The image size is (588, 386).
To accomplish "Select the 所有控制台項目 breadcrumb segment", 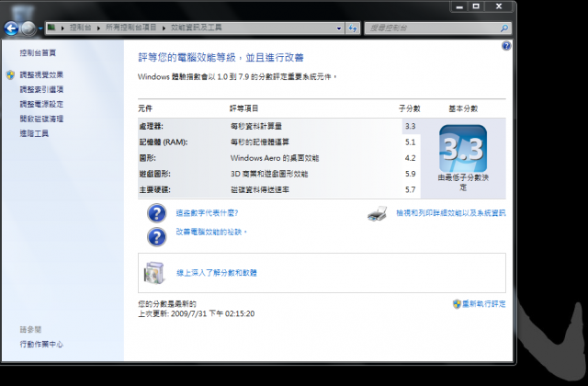I will pyautogui.click(x=130, y=28).
